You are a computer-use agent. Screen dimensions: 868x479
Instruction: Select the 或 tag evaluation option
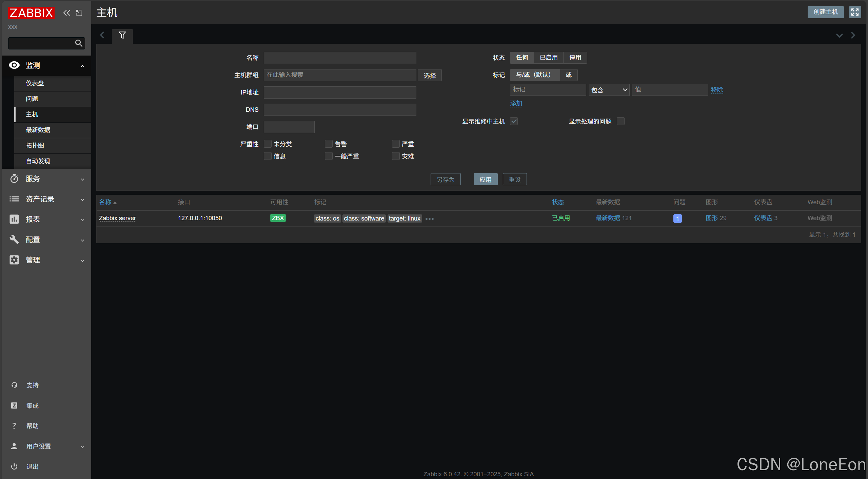[x=569, y=75]
